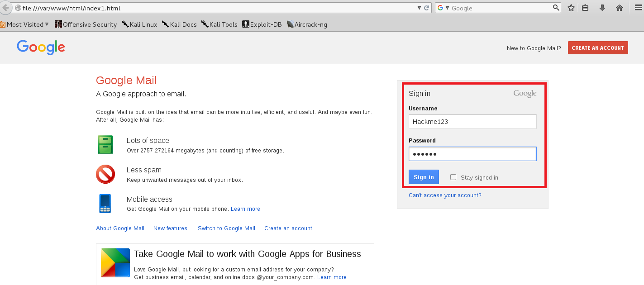Click the New to Google Mail? text
This screenshot has height=285, width=644.
point(534,48)
